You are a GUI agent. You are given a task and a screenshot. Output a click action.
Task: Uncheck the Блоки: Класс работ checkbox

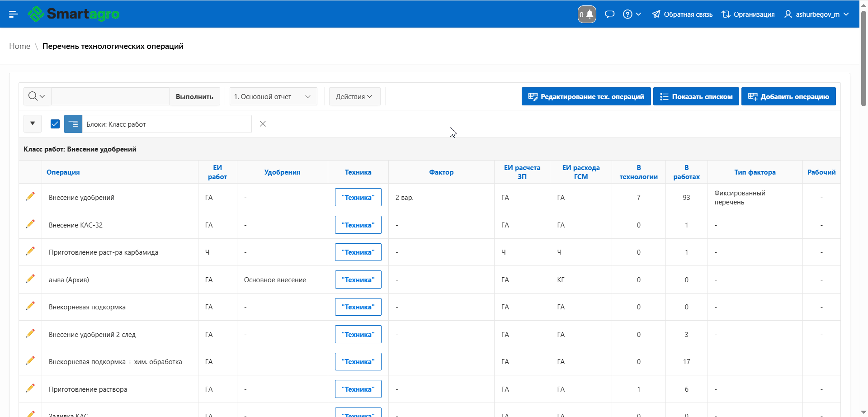55,124
